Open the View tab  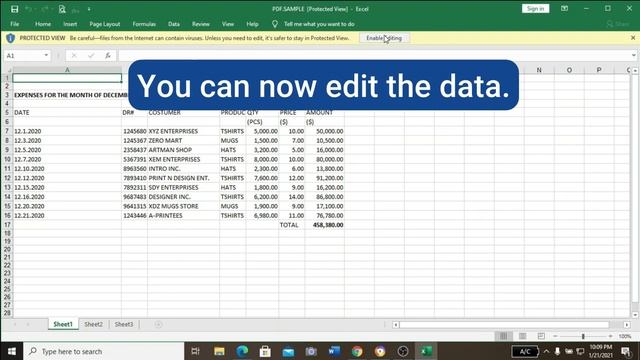coord(228,24)
